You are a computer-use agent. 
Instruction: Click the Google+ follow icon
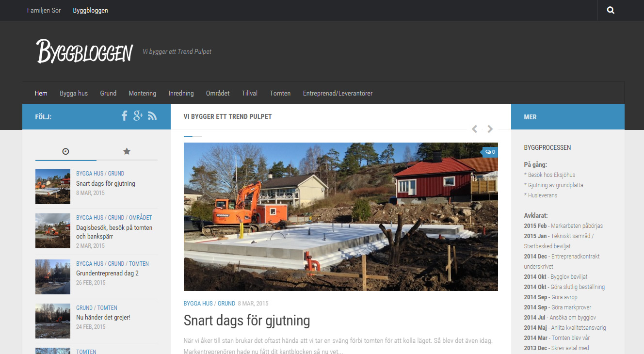pyautogui.click(x=138, y=116)
